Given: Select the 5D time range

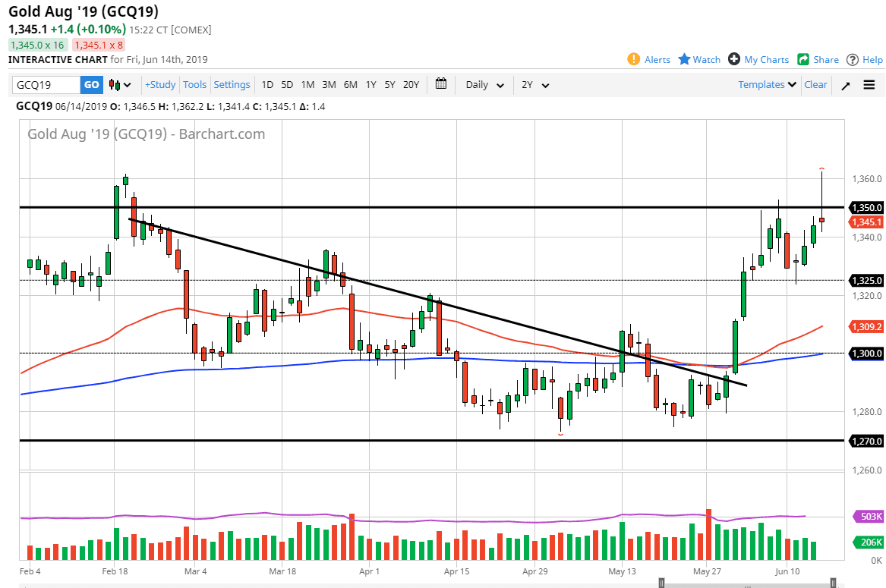Looking at the screenshot, I should 287,85.
